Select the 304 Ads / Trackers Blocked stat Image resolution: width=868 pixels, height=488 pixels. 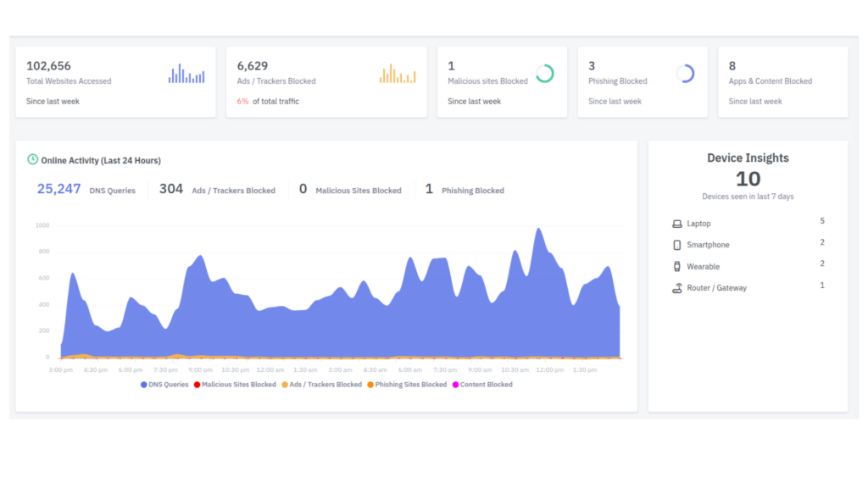pos(171,189)
